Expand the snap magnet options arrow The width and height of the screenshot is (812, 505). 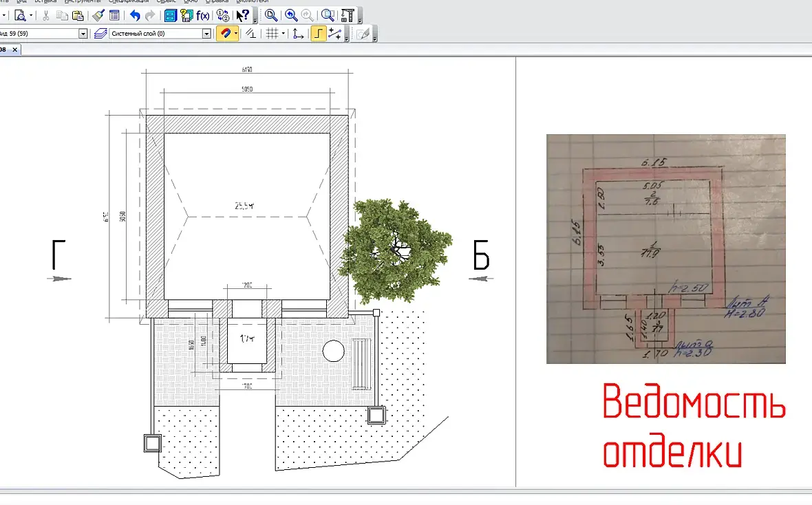[x=236, y=34]
